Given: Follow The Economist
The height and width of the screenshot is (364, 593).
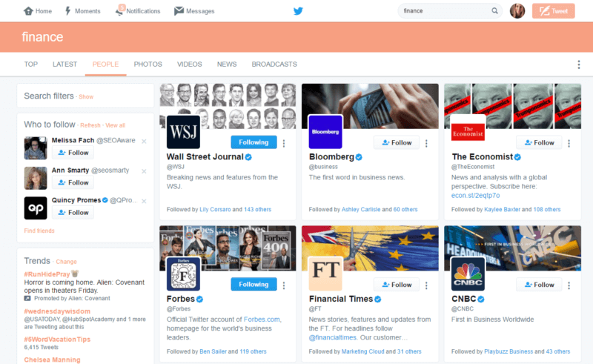Looking at the screenshot, I should click(x=539, y=142).
